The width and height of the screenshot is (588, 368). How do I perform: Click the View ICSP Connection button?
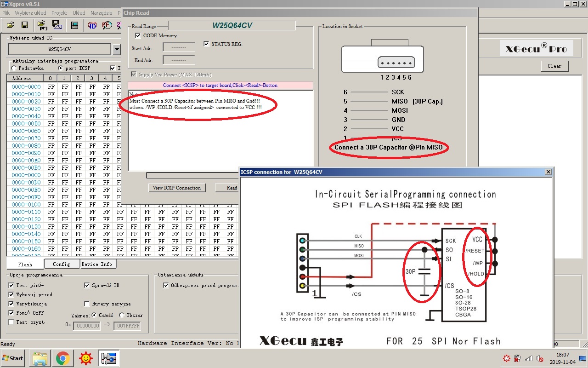point(177,188)
